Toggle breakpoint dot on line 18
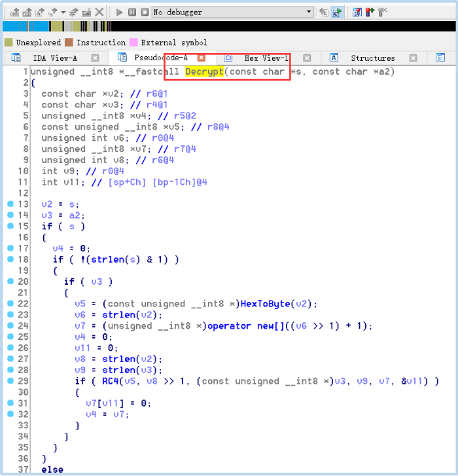 (10, 259)
